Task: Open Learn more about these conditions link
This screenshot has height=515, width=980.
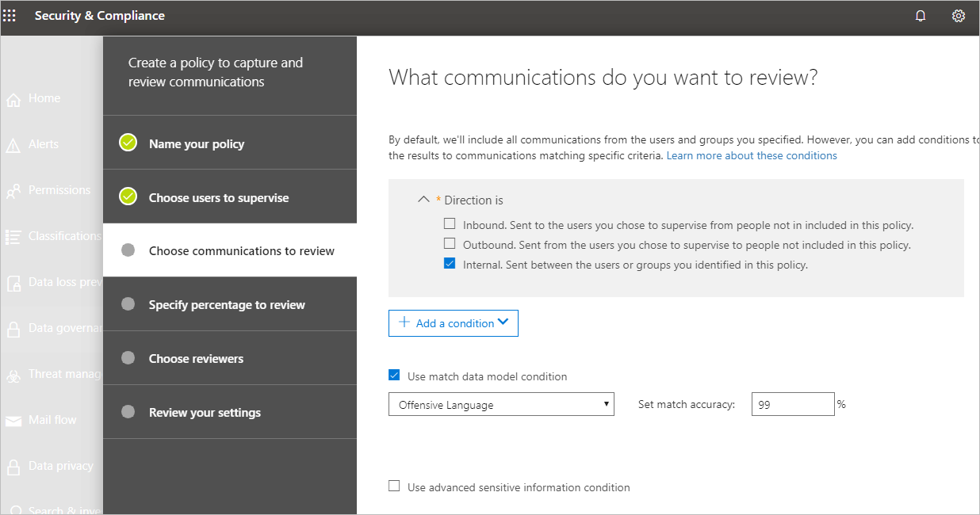Action: [x=750, y=154]
